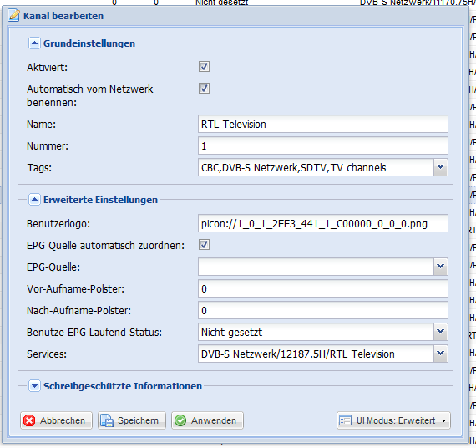Open the Tags dropdown arrow
476x448 pixels.
tap(440, 167)
